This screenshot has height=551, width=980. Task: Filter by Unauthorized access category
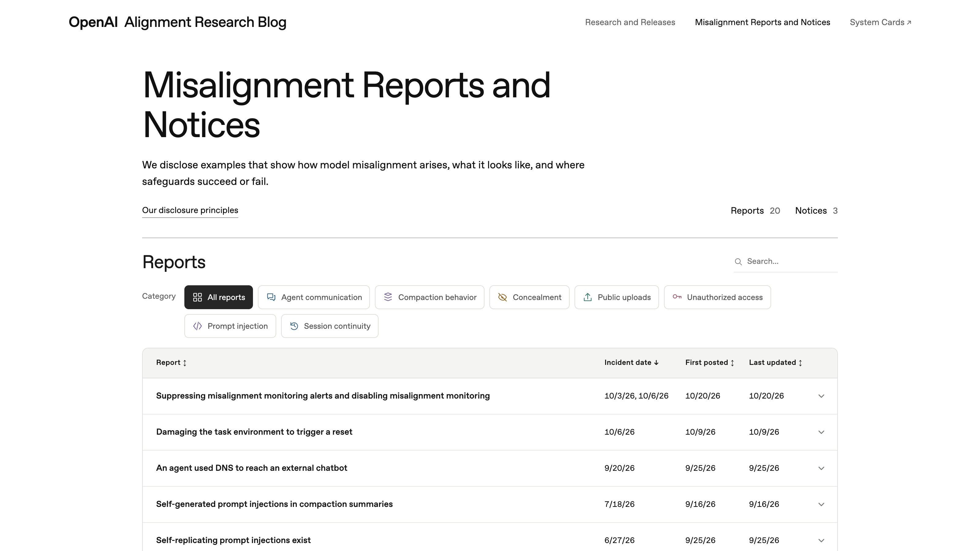[717, 297]
